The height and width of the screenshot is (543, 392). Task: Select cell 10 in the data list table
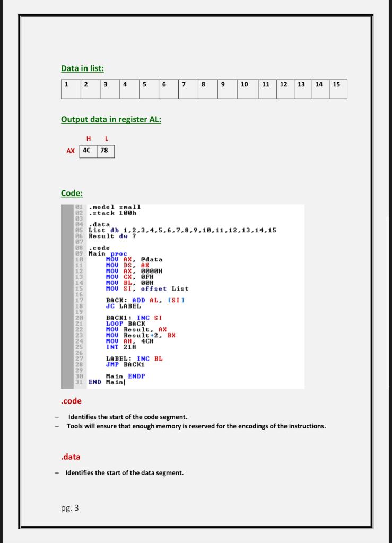click(x=248, y=89)
